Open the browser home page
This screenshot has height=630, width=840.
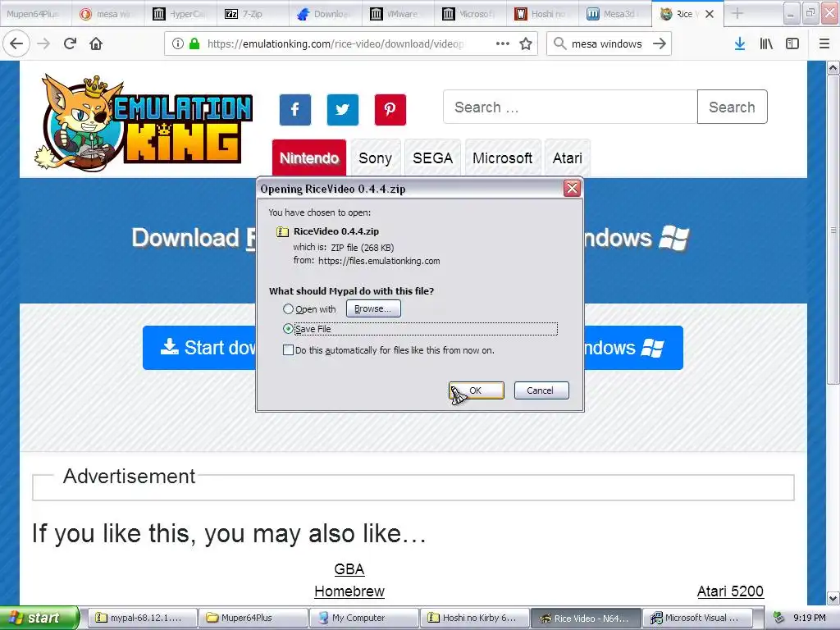[x=96, y=43]
